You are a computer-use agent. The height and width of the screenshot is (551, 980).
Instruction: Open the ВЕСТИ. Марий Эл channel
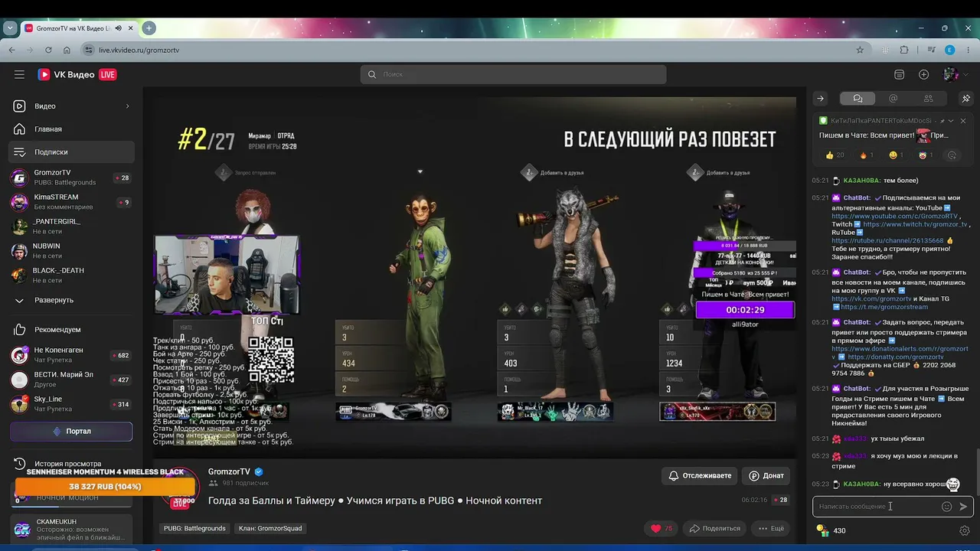tap(72, 380)
